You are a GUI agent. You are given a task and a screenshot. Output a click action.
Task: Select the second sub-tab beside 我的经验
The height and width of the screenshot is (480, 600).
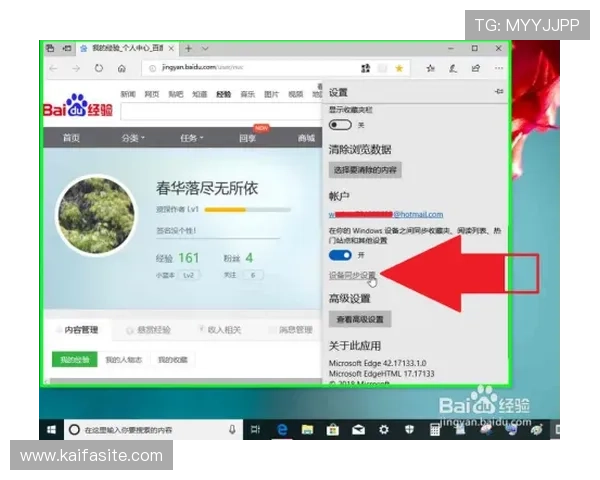point(124,359)
